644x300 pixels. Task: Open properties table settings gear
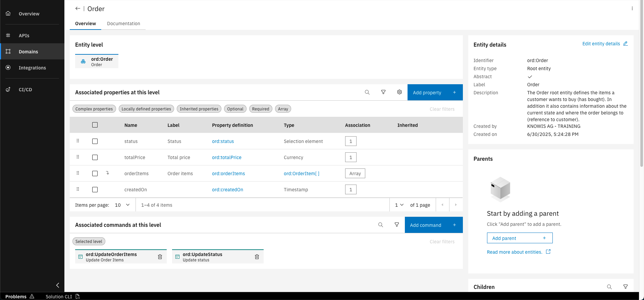click(399, 92)
